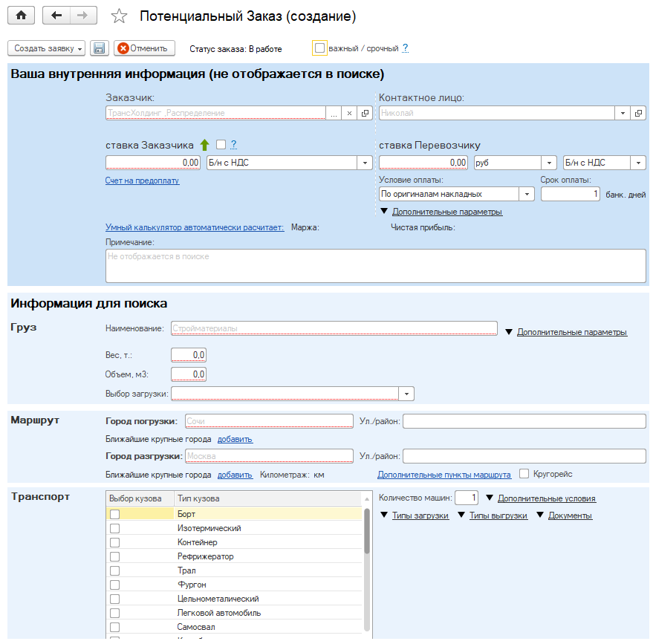Expand the Перевозчик payment type dropdown
Viewport: 653px width, 644px height.
(x=638, y=163)
